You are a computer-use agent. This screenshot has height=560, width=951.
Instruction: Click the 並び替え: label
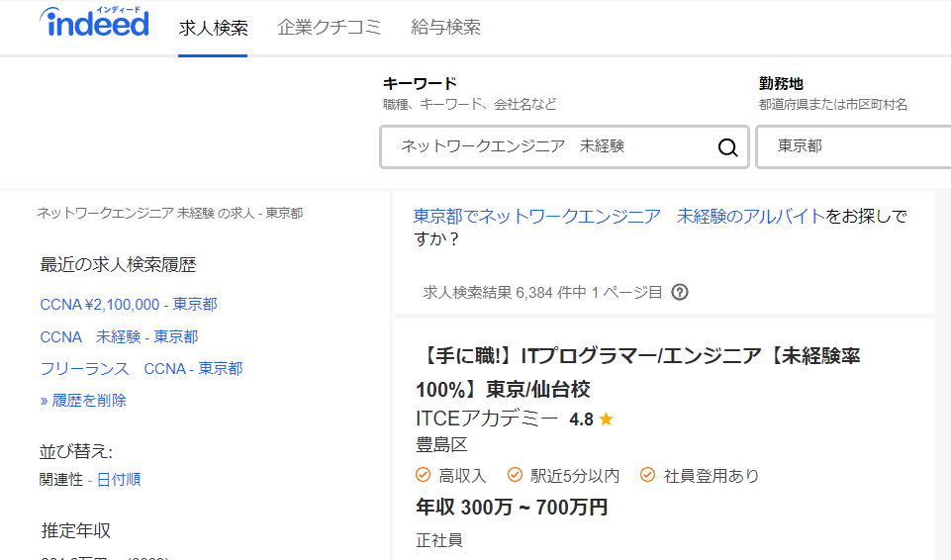click(x=76, y=451)
